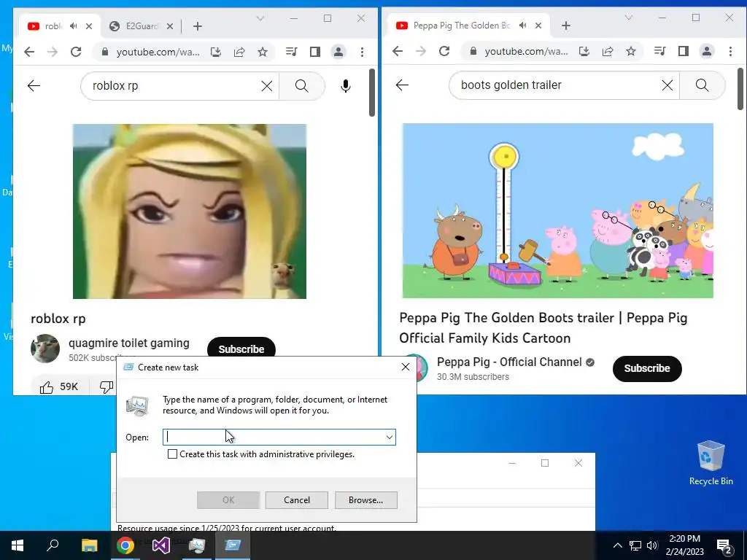Viewport: 747px width, 560px height.
Task: Subscribe to quagmire toilet gaming
Action: [x=241, y=349]
